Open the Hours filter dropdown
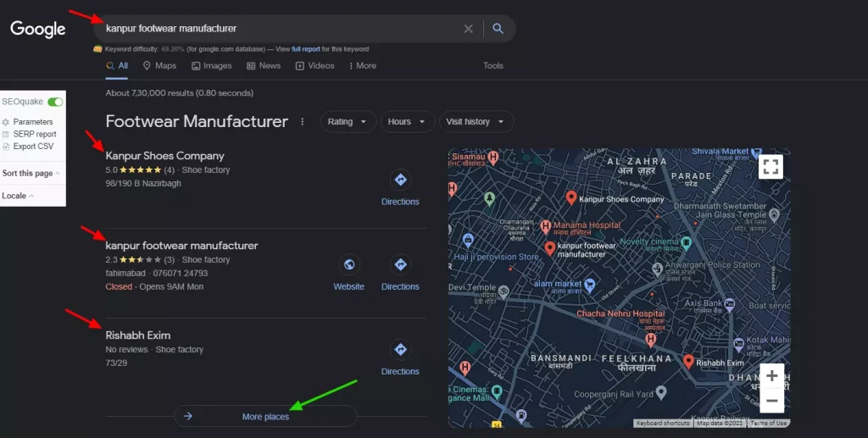Screen dimensions: 868x438 click(x=408, y=122)
